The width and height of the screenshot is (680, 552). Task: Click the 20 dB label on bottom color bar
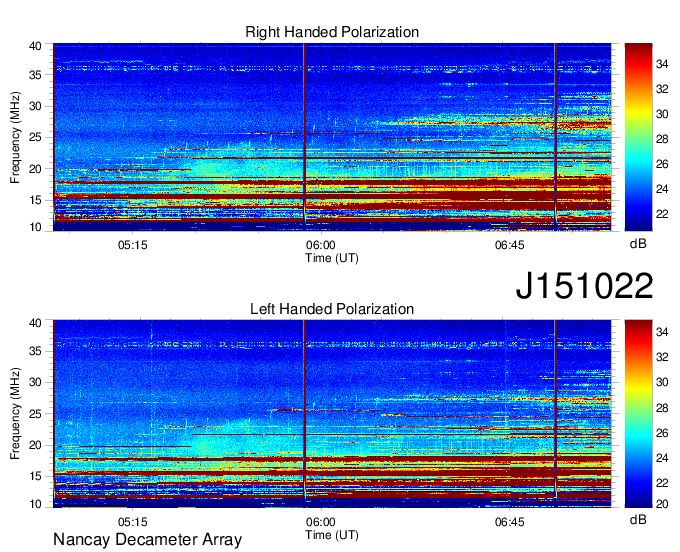(662, 504)
